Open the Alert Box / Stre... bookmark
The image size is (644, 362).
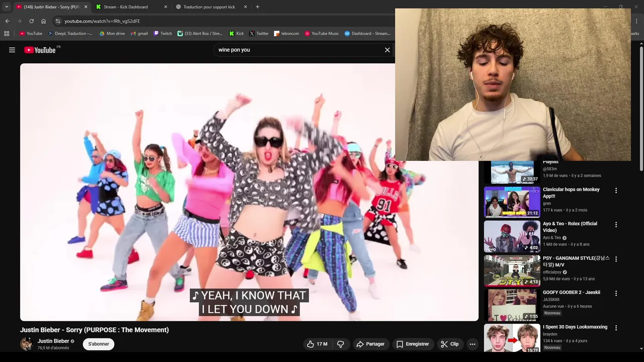pyautogui.click(x=200, y=34)
